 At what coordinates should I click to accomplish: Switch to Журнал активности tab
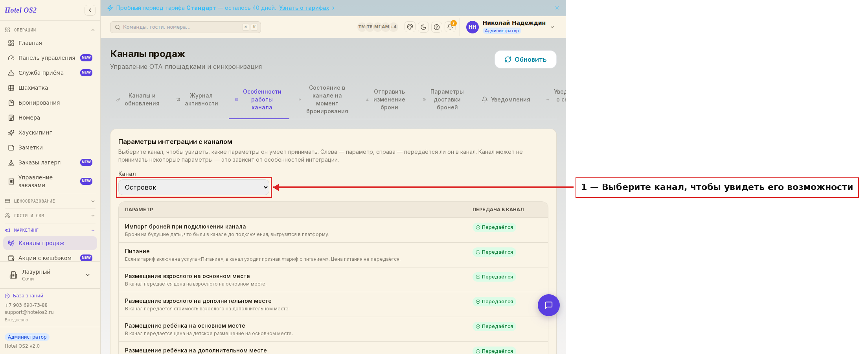197,100
